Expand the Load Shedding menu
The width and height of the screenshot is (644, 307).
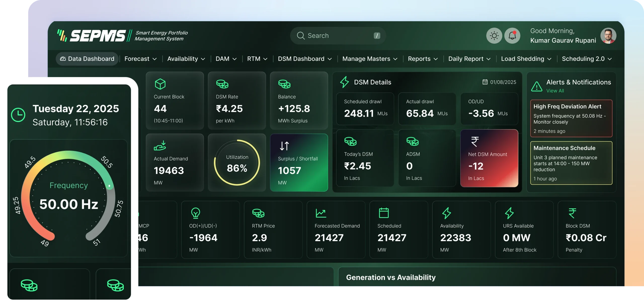[526, 59]
